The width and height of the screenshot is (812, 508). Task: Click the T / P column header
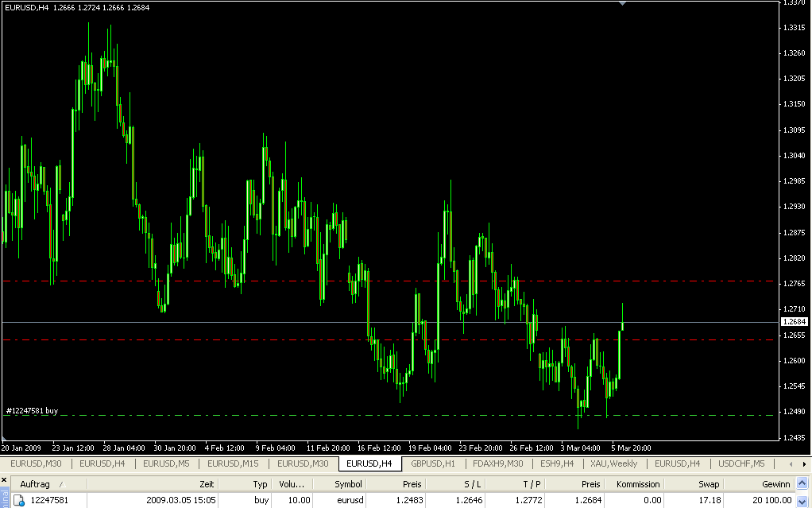click(x=515, y=484)
